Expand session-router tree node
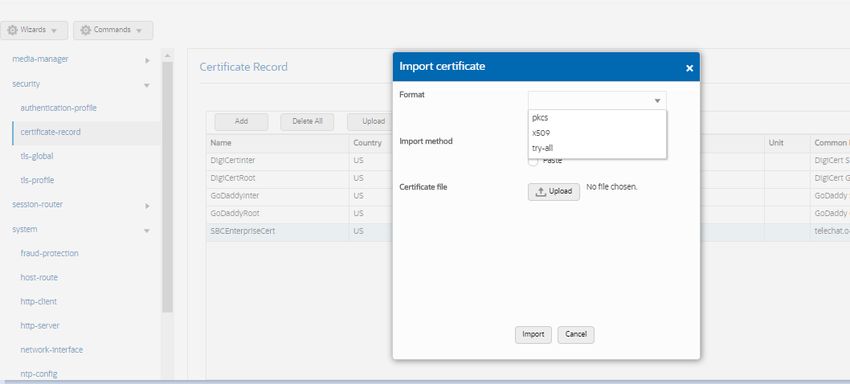This screenshot has width=850, height=384. [147, 206]
